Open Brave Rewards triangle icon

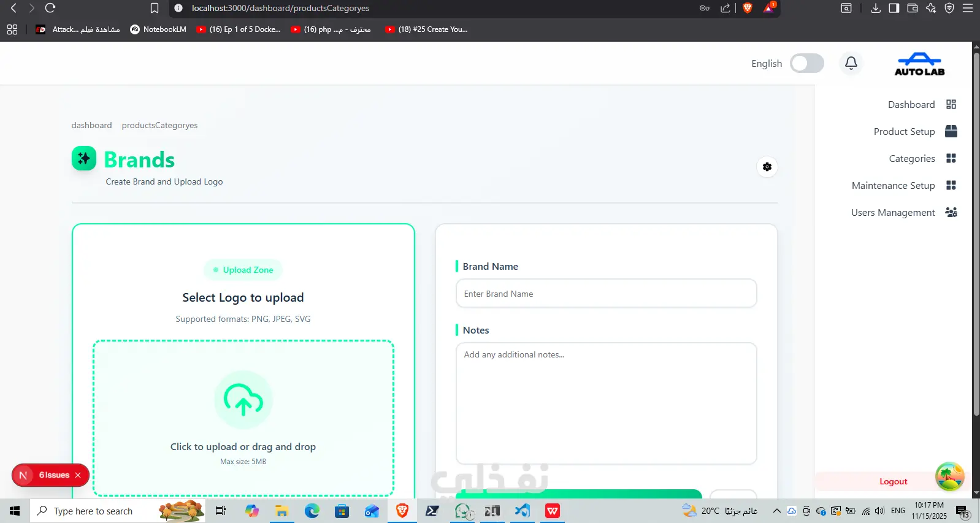point(769,7)
